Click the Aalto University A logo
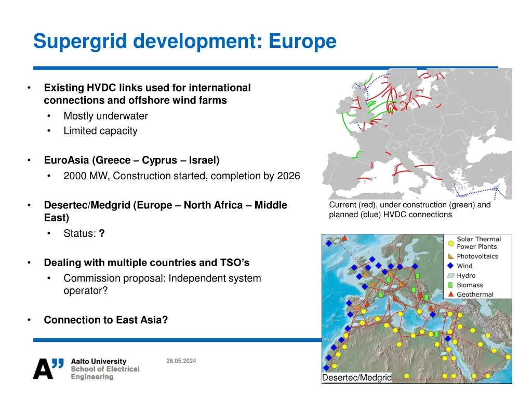 (x=49, y=368)
